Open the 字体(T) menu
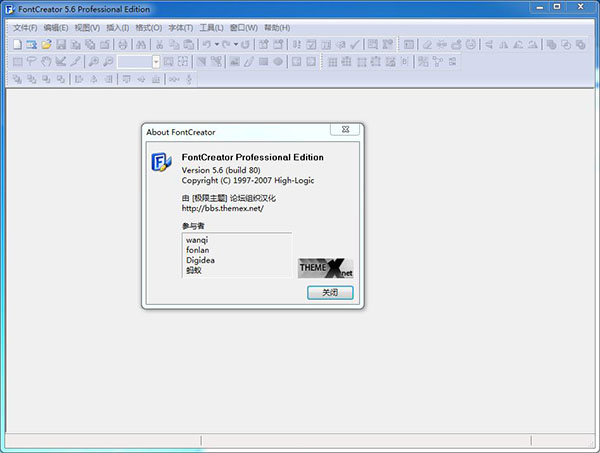Viewport: 600px width, 453px height. [x=181, y=28]
